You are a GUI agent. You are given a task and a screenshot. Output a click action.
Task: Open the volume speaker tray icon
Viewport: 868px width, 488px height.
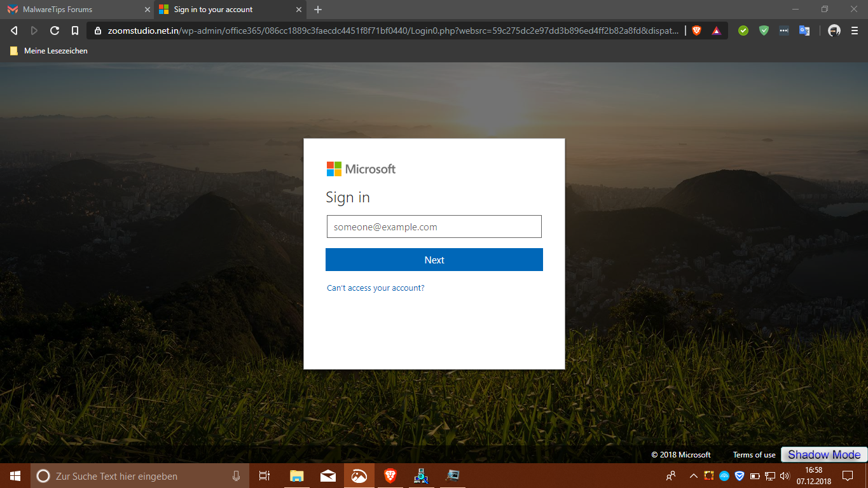(785, 475)
